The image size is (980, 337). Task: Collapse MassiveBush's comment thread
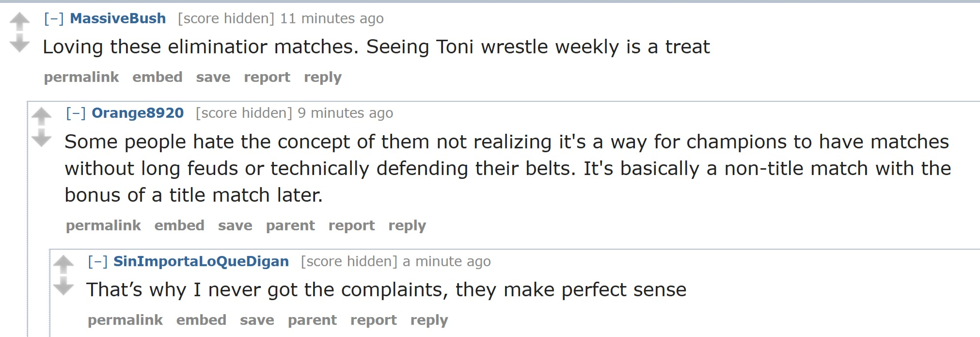click(54, 18)
